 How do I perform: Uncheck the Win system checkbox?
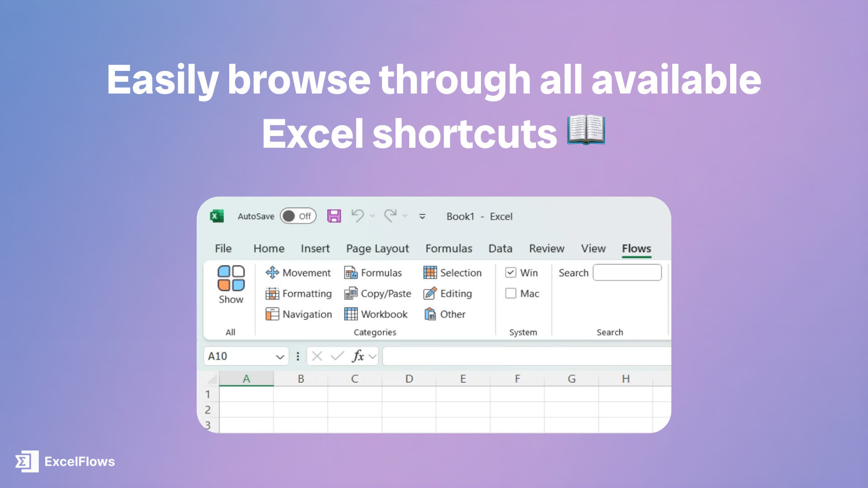[x=511, y=272]
